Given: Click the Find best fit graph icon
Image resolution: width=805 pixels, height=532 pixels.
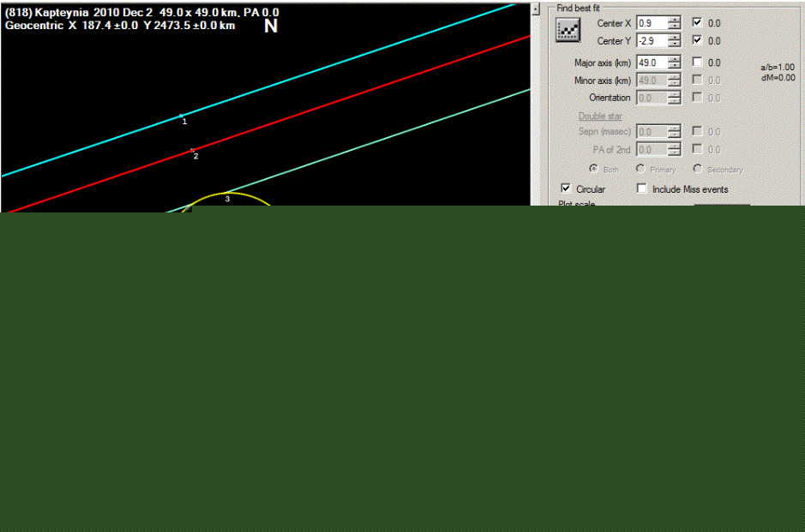Looking at the screenshot, I should click(x=568, y=30).
